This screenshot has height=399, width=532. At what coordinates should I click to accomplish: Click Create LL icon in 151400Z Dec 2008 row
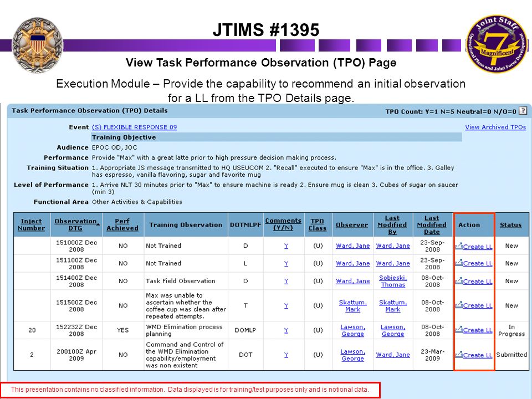point(459,281)
